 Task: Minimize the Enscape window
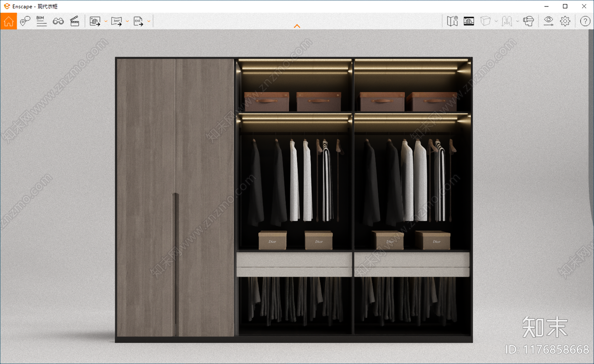click(x=546, y=6)
